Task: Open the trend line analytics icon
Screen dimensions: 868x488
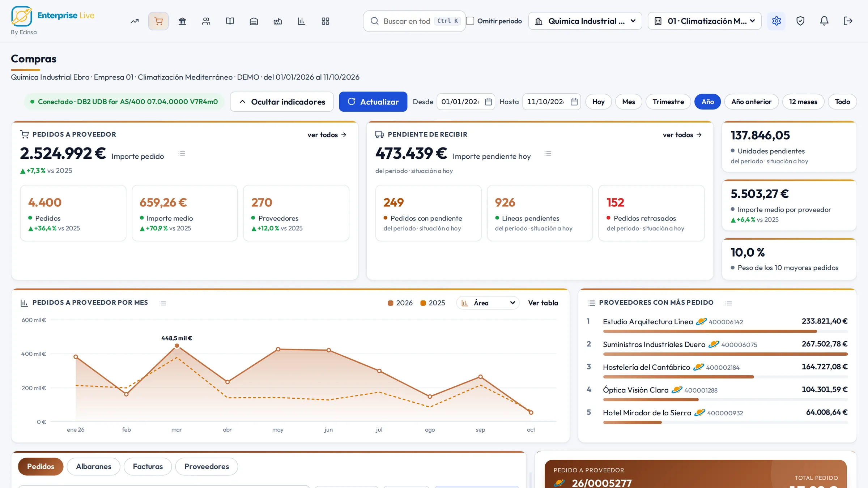Action: click(x=135, y=21)
